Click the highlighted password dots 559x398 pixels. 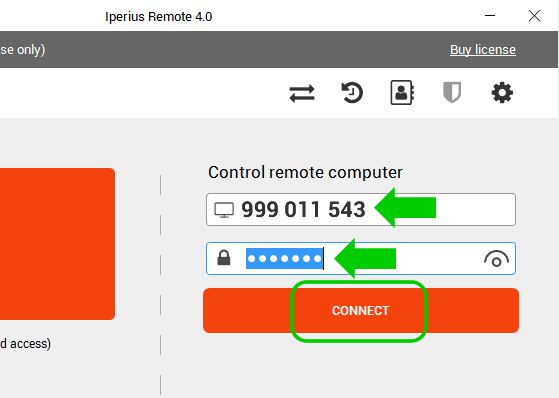point(284,259)
